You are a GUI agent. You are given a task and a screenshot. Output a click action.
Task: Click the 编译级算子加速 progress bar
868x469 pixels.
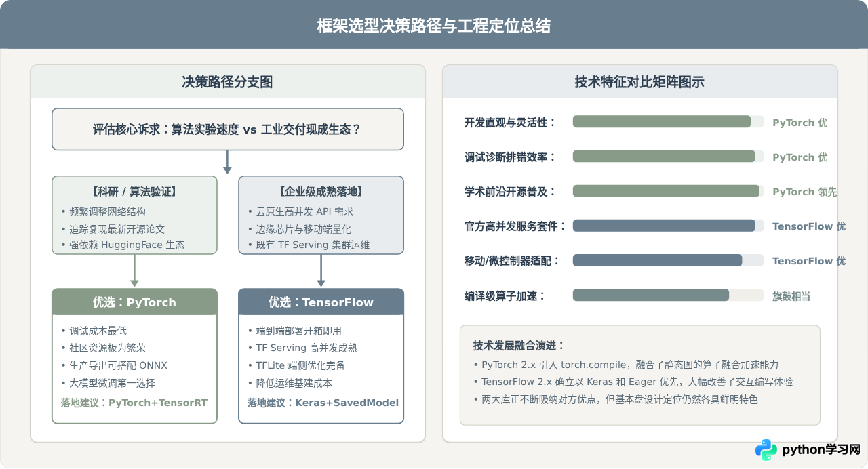coord(668,295)
